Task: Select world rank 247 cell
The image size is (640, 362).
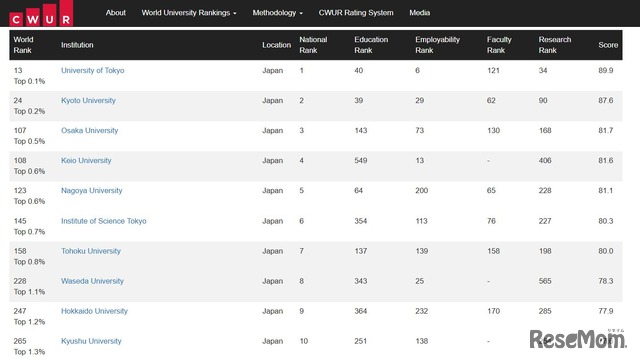Action: pos(20,311)
